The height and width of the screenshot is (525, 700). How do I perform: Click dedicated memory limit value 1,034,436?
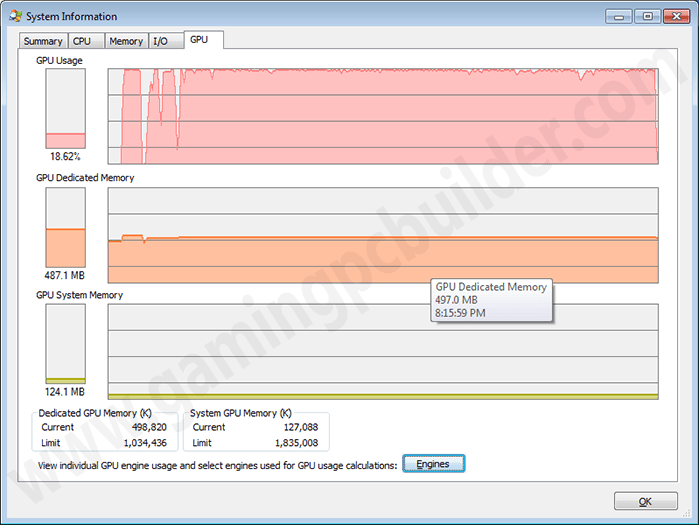(x=145, y=443)
